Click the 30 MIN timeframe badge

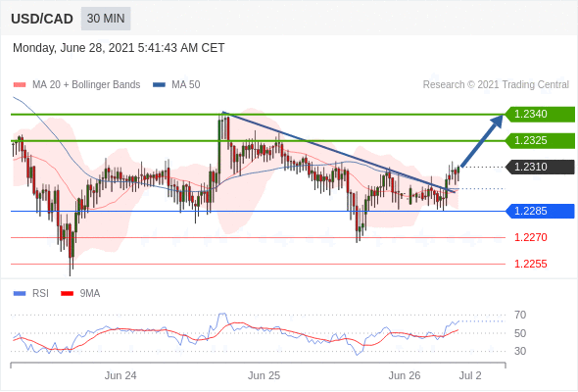pyautogui.click(x=106, y=19)
